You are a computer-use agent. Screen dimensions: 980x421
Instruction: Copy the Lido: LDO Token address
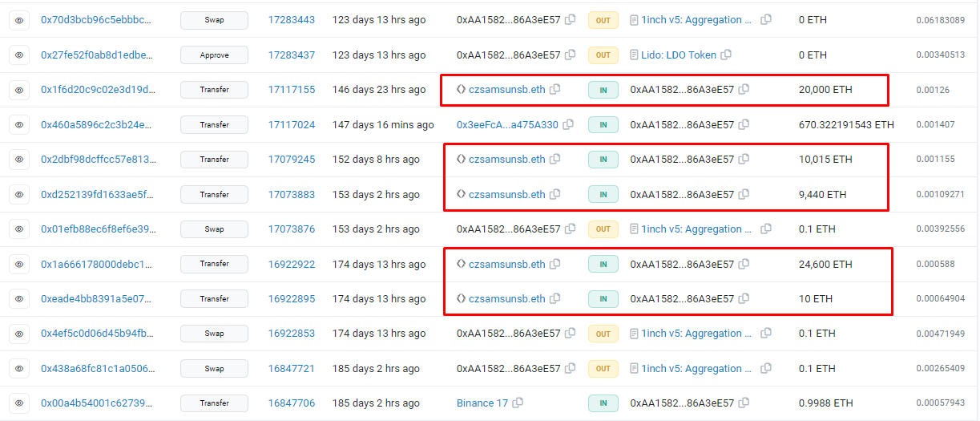(726, 55)
